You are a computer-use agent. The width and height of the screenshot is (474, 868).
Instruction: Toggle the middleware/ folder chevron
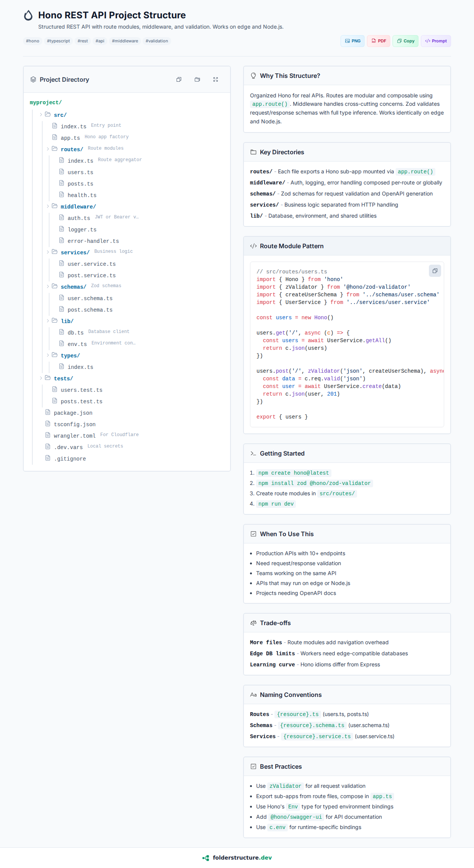point(48,206)
